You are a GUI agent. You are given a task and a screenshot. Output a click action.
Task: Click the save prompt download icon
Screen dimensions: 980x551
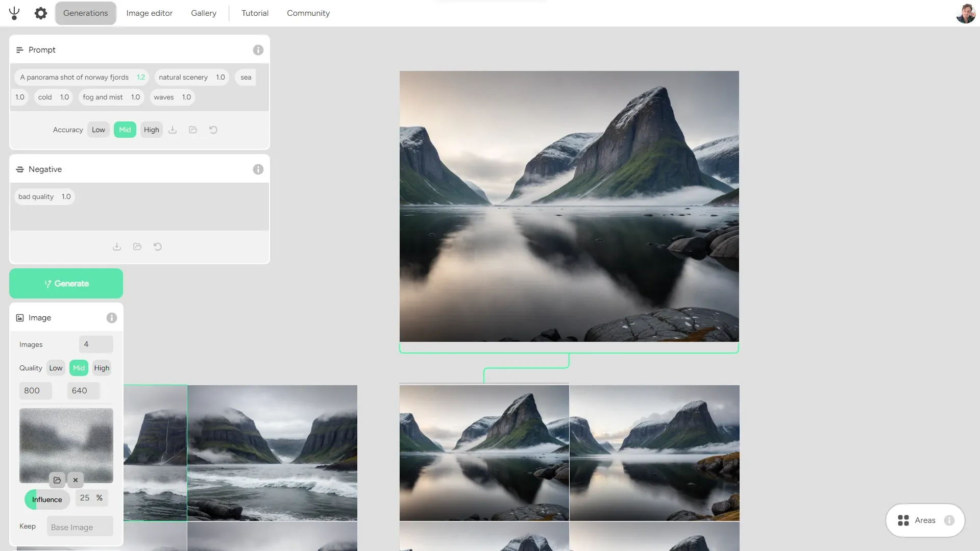click(x=173, y=130)
